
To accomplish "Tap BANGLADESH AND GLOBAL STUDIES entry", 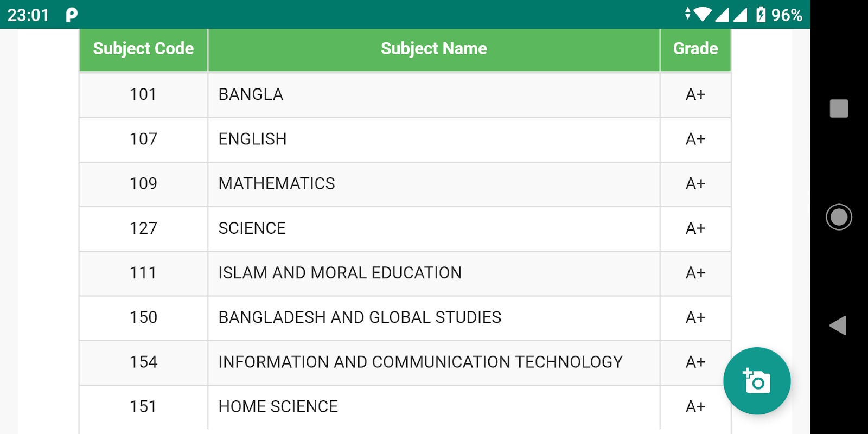I will pos(360,317).
